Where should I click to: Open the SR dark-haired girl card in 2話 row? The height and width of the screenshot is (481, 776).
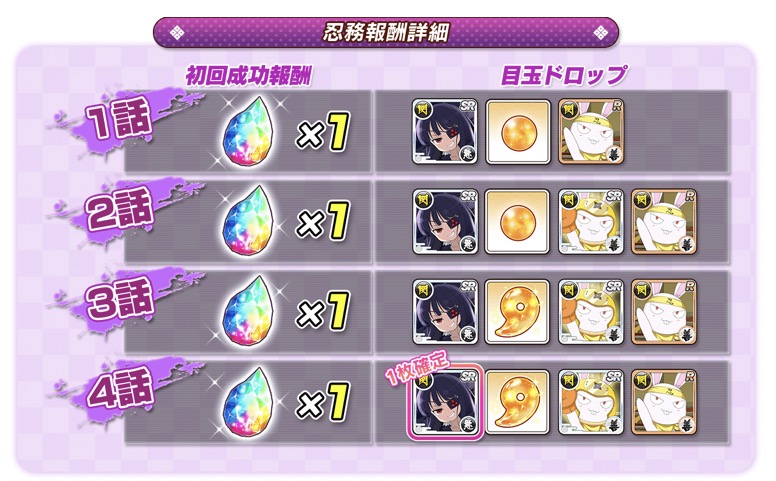coord(444,222)
